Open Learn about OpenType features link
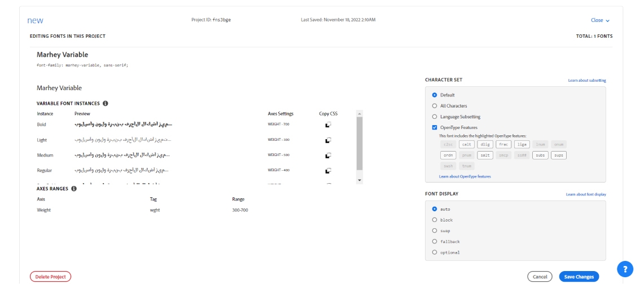 (x=465, y=176)
